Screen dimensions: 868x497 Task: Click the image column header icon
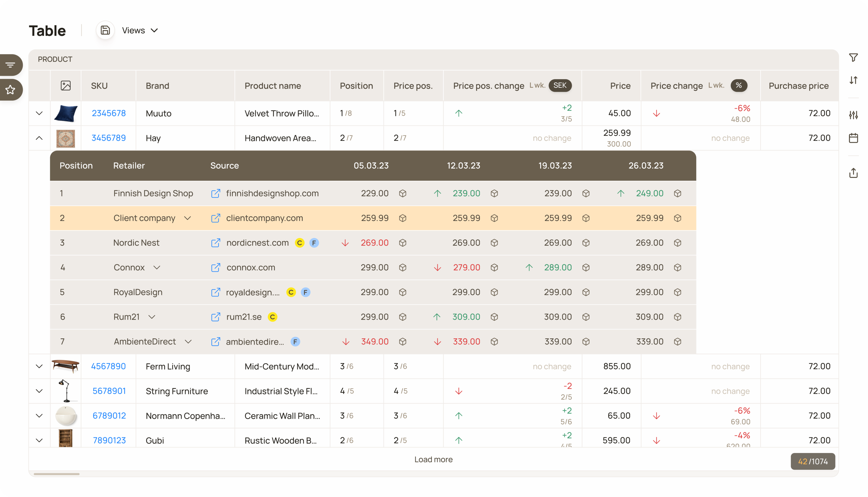[66, 86]
